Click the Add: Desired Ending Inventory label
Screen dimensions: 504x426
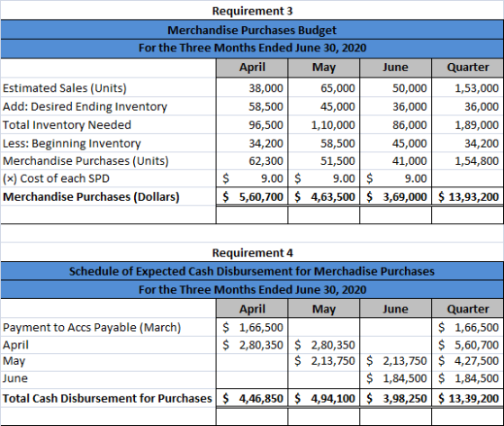tap(85, 106)
